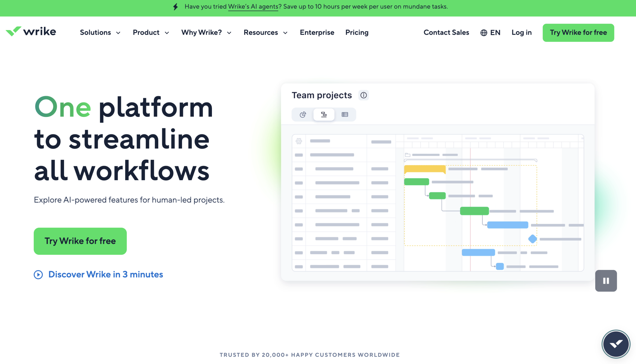Click the Log in link
The image size is (636, 364).
click(521, 33)
